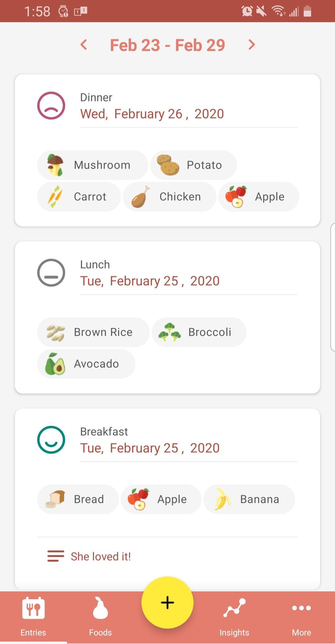Select the Potato food chip
The width and height of the screenshot is (335, 644).
[x=193, y=165]
